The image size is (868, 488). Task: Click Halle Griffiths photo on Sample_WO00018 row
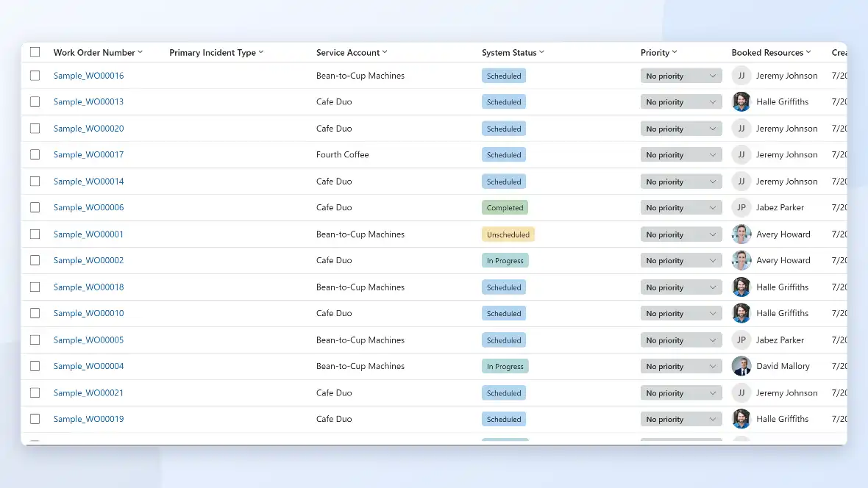click(741, 287)
